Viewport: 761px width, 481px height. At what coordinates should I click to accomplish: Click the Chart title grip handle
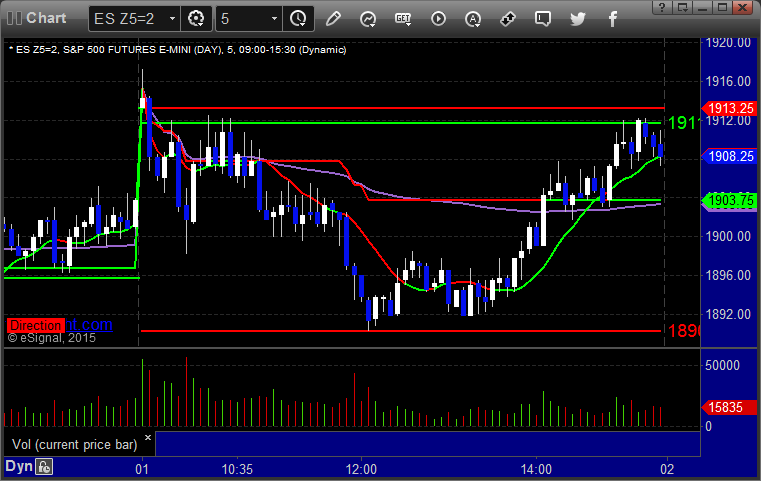click(15, 18)
